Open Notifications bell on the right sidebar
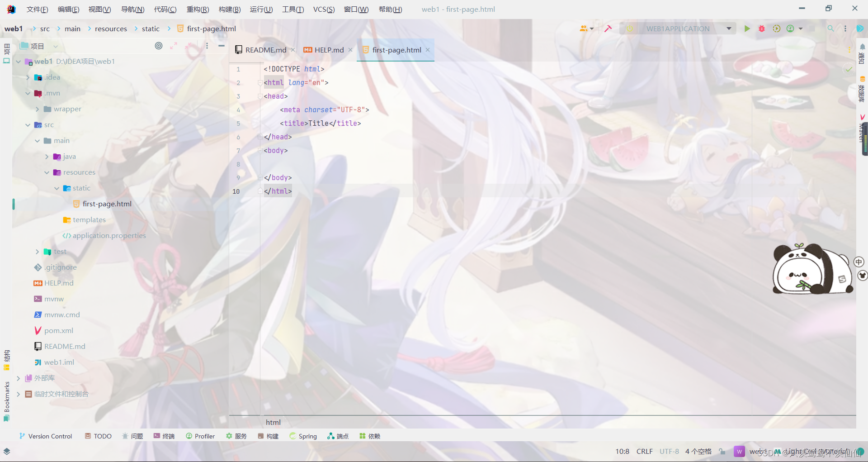The height and width of the screenshot is (462, 868). click(x=862, y=53)
